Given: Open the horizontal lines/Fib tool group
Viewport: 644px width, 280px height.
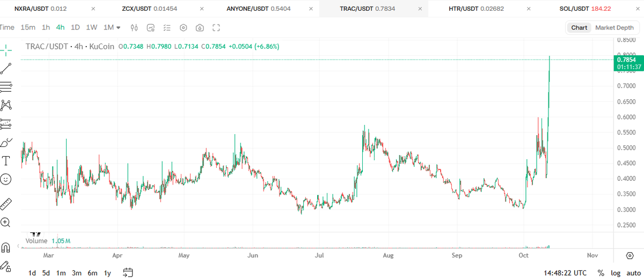Looking at the screenshot, I should pyautogui.click(x=6, y=86).
